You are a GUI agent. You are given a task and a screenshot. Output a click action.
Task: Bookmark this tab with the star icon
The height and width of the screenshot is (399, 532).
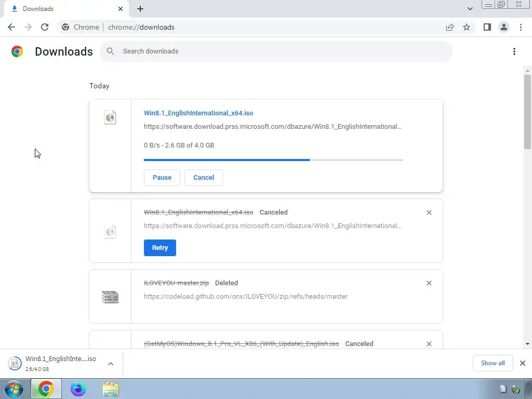467,27
